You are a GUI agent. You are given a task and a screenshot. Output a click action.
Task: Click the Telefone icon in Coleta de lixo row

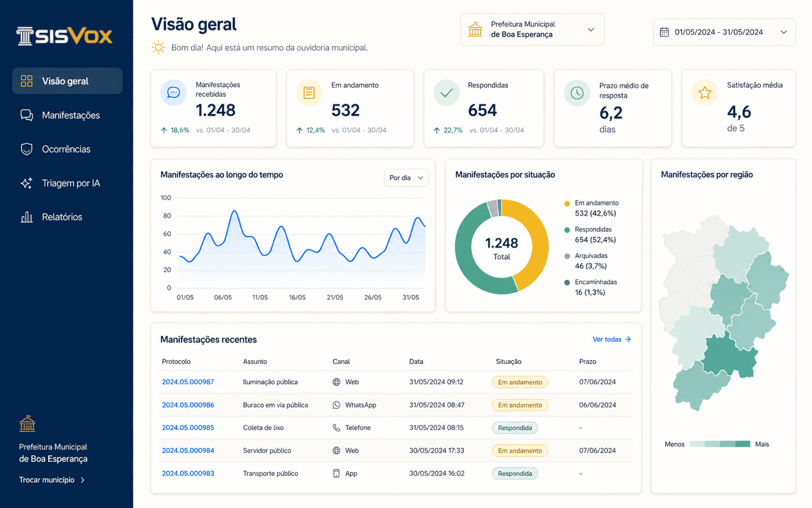click(x=336, y=428)
